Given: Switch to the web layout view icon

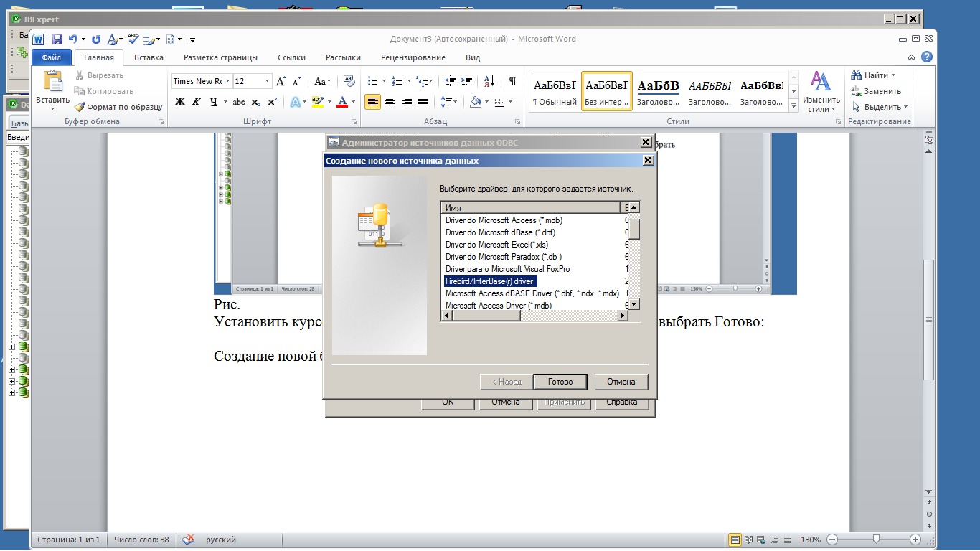Looking at the screenshot, I should [761, 540].
